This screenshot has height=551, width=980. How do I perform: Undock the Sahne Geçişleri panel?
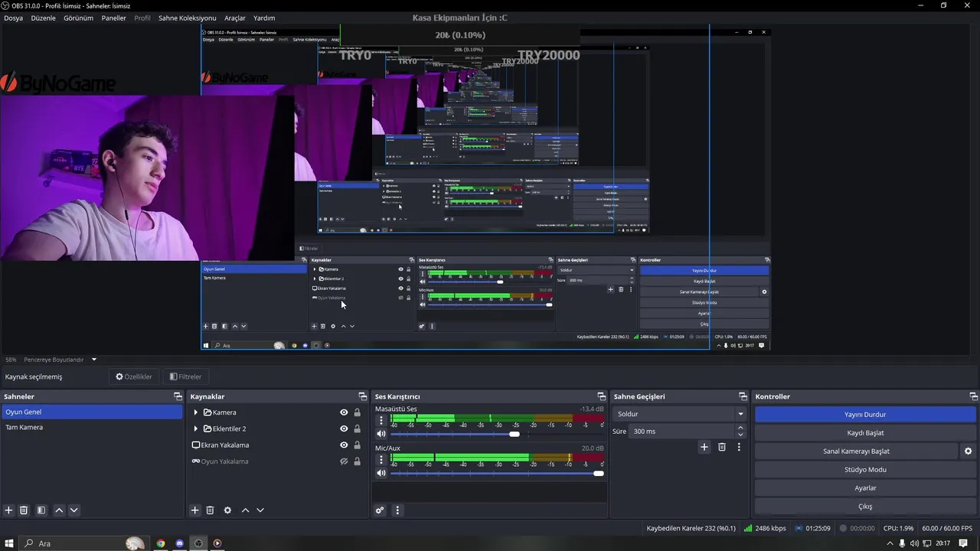coord(743,396)
